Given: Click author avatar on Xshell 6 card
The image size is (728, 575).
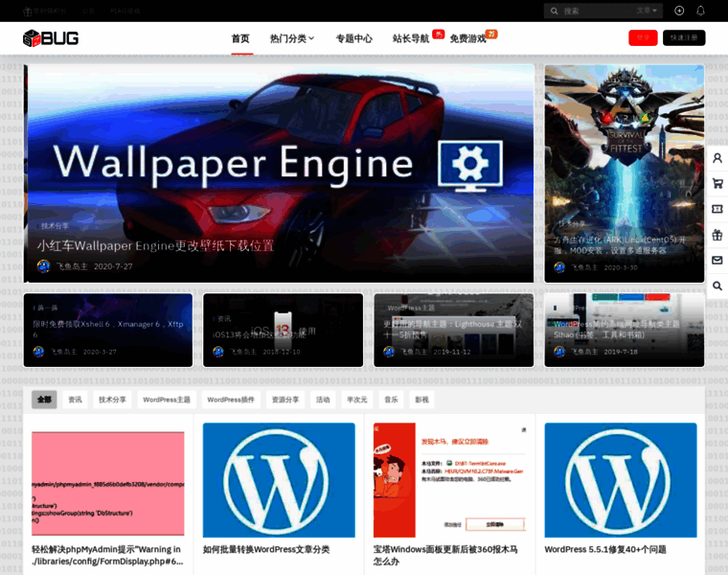Looking at the screenshot, I should click(x=38, y=352).
